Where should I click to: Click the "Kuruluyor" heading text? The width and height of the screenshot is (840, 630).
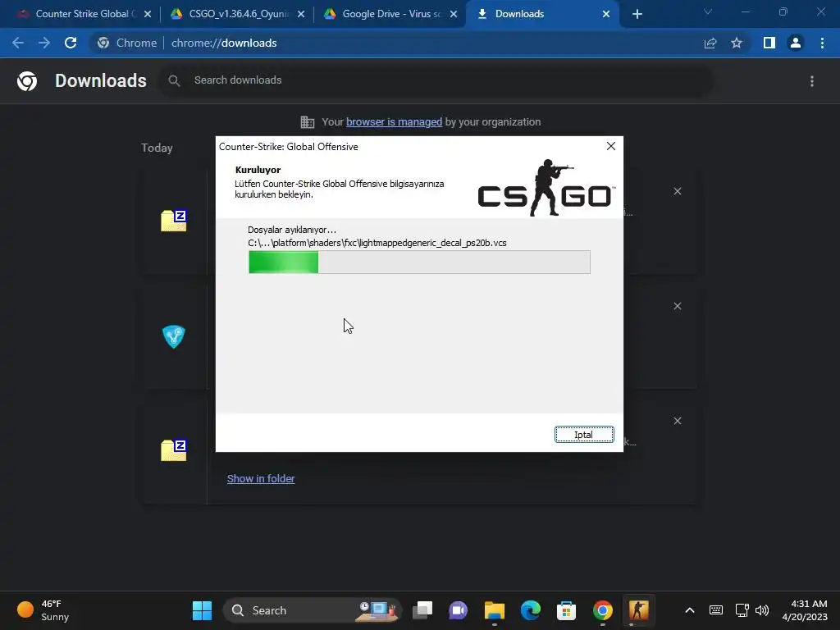pos(258,170)
